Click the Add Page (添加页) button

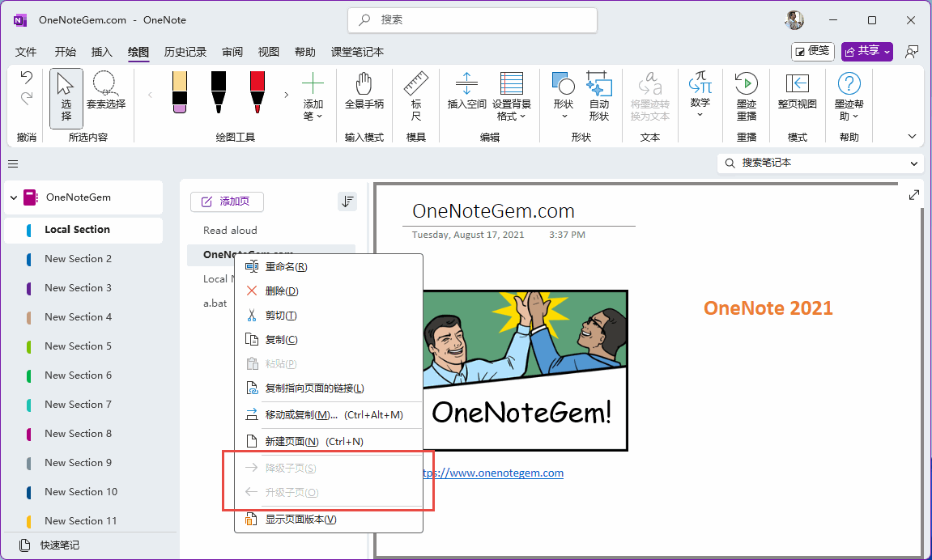227,202
